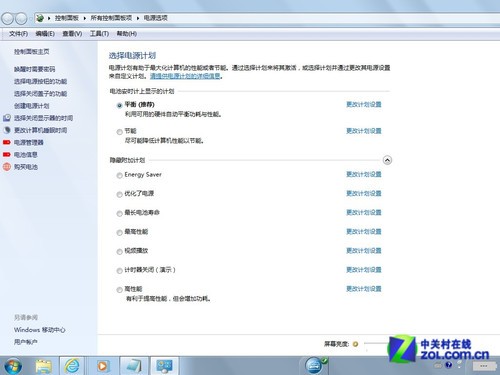500x375 pixels.
Task: Expand the breadcrumb arrow before 控制面板
Action: pyautogui.click(x=49, y=18)
